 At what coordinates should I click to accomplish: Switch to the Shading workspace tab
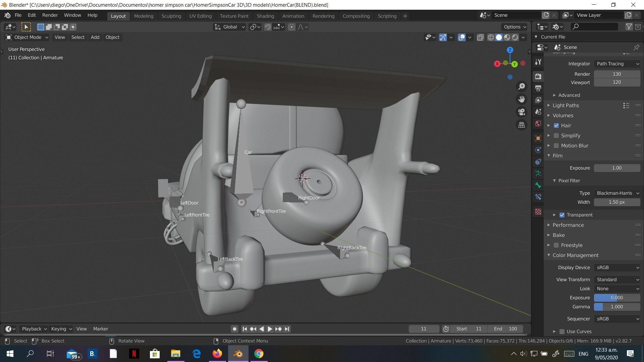[265, 16]
